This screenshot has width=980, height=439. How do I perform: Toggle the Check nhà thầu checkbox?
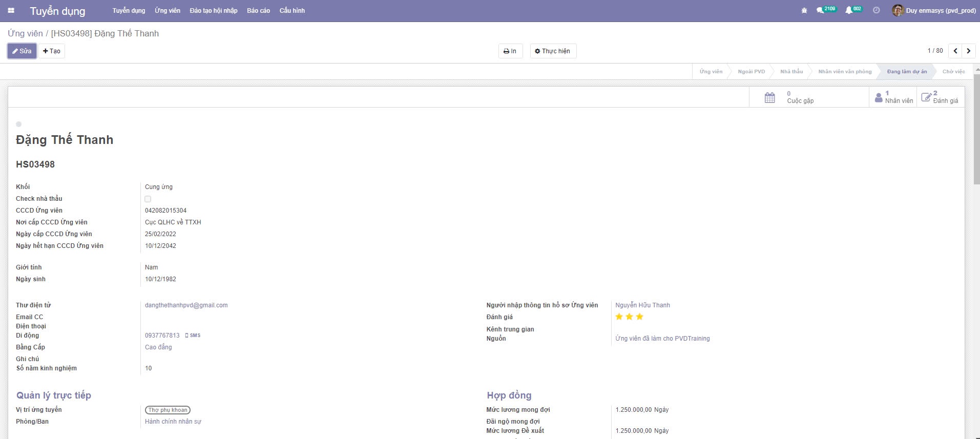(x=148, y=199)
